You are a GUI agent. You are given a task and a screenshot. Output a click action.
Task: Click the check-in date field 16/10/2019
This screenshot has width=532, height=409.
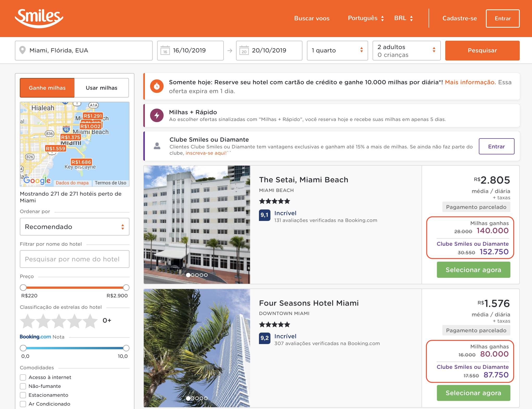click(190, 50)
